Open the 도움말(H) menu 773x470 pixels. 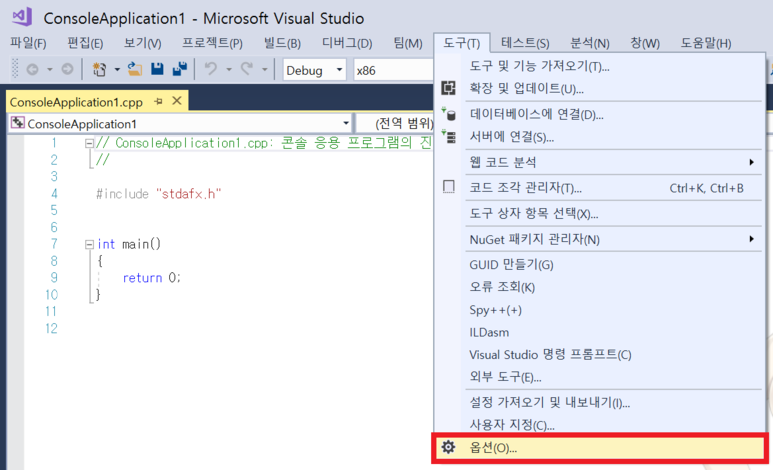click(x=706, y=43)
